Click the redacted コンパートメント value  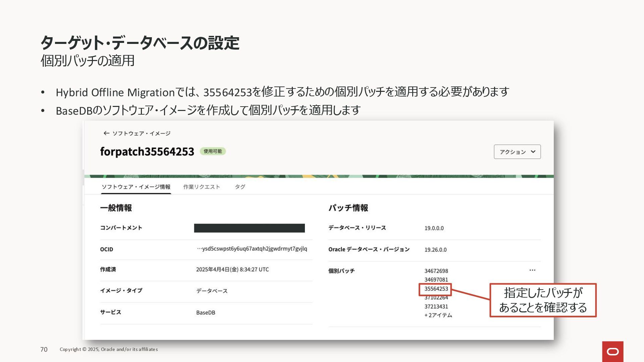tap(249, 228)
